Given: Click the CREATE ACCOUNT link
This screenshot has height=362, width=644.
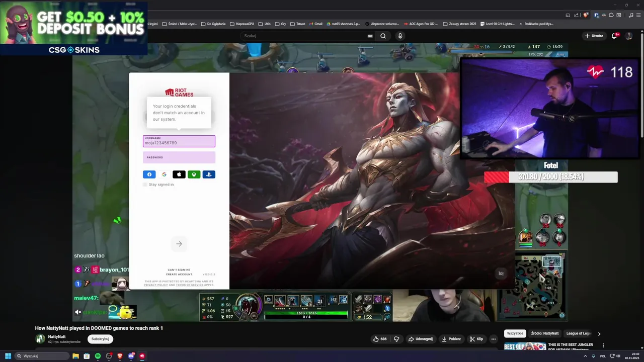Looking at the screenshot, I should click(179, 275).
